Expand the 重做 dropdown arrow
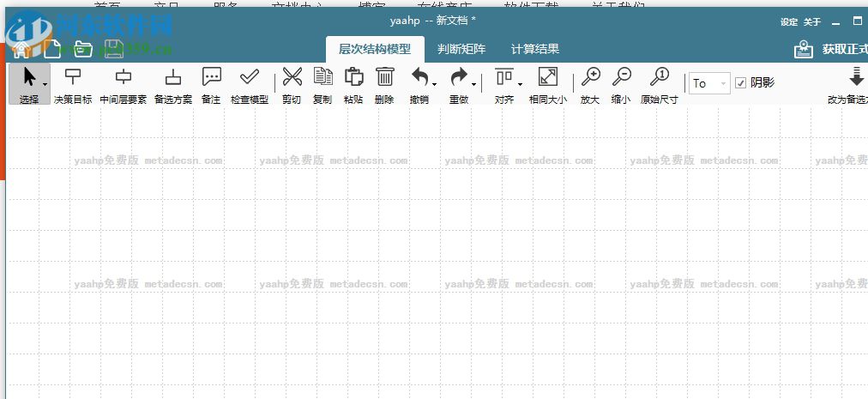 473,84
